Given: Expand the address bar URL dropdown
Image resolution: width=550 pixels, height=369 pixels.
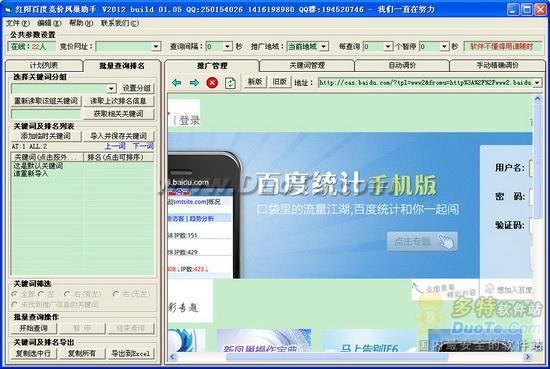Looking at the screenshot, I should (x=537, y=83).
